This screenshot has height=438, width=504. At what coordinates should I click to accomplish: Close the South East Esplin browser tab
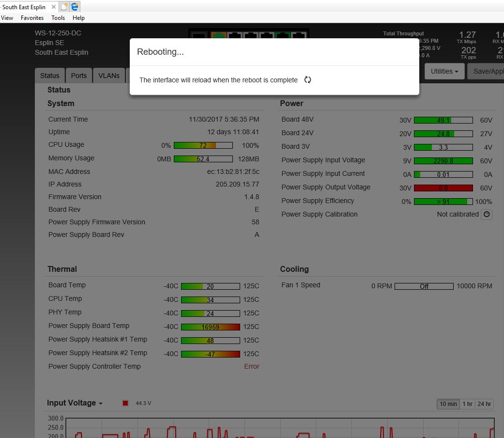[54, 7]
